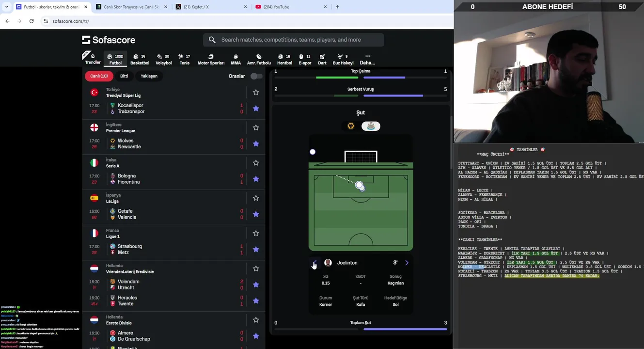The height and width of the screenshot is (349, 644).
Task: Go back in the browser
Action: click(x=7, y=21)
